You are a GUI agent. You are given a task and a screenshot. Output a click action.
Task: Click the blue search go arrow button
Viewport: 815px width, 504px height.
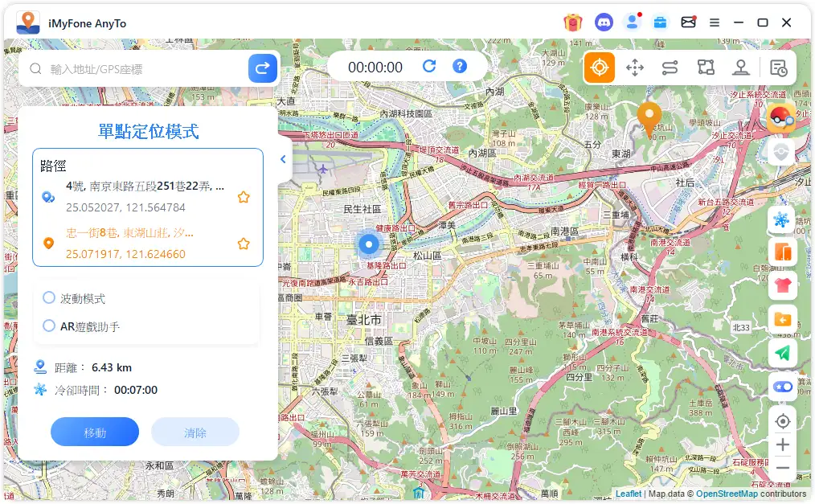(263, 68)
